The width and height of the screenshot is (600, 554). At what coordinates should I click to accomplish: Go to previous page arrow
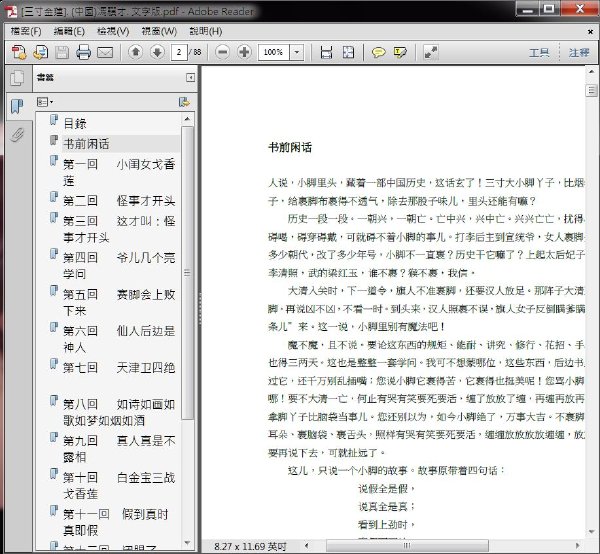135,52
